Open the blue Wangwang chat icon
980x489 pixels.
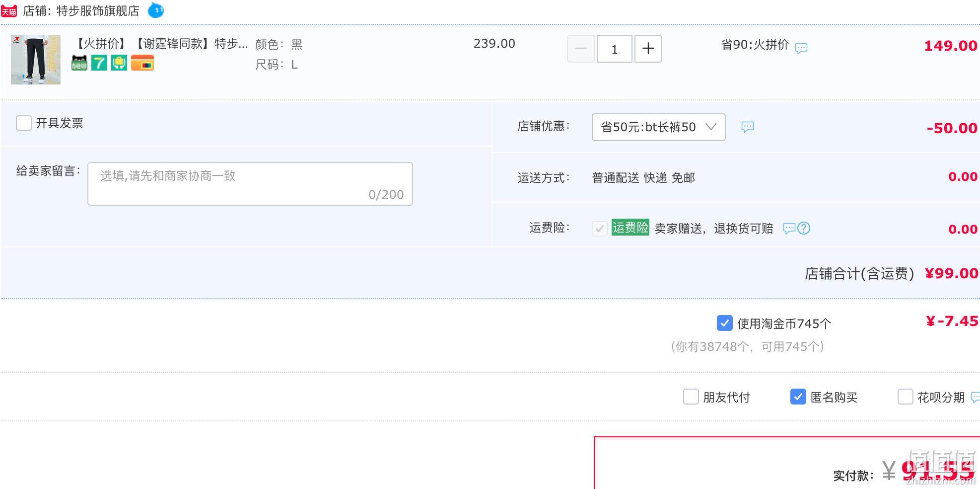click(x=156, y=10)
